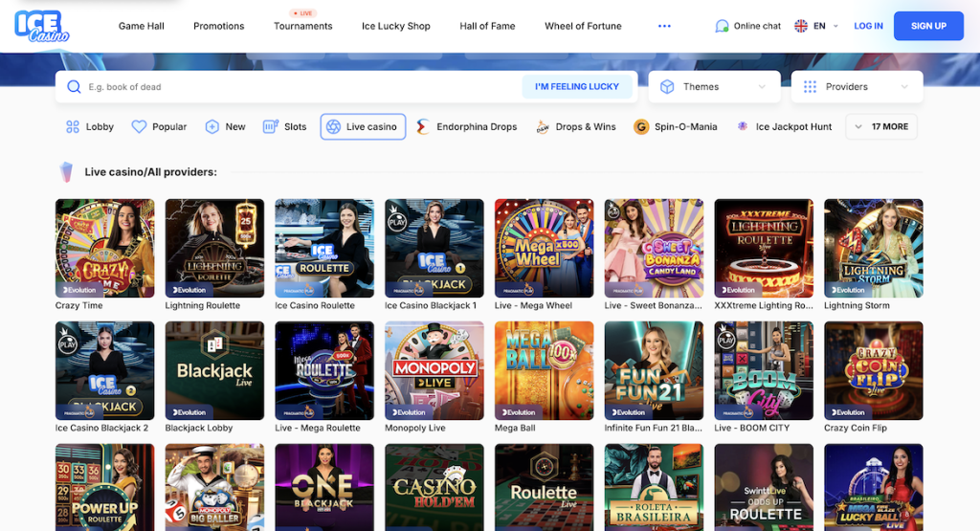Open the Power Up Roulette thumbnail
The width and height of the screenshot is (980, 531).
coord(105,487)
